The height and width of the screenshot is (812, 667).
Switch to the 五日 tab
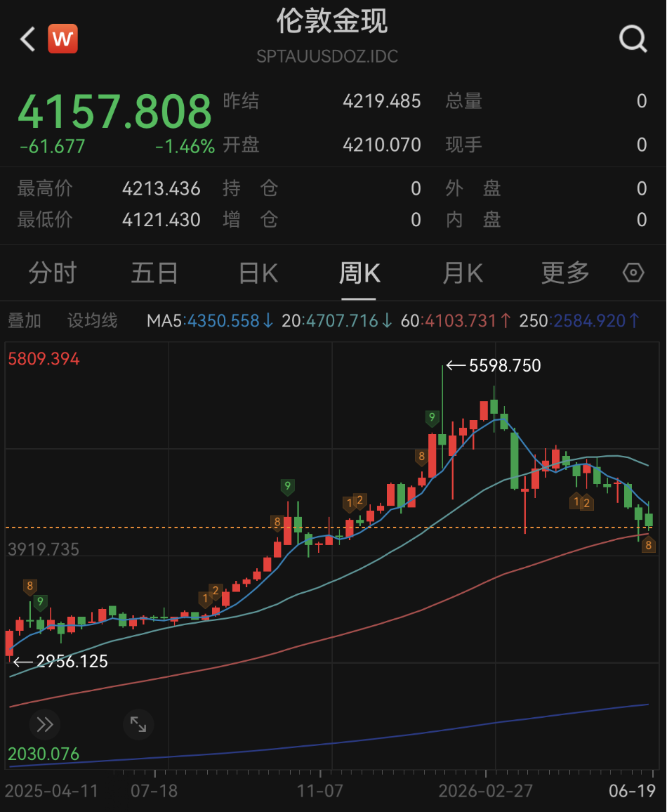point(154,273)
